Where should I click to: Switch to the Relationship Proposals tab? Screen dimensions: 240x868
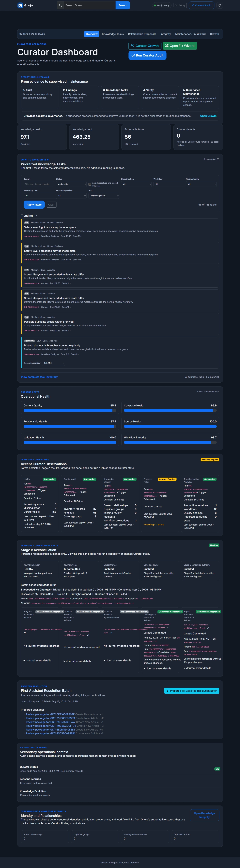[142, 34]
